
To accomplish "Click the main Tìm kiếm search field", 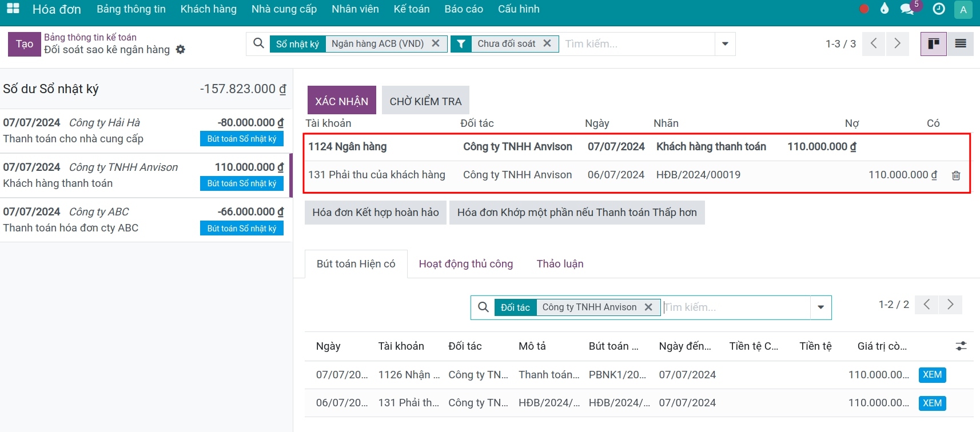I will [638, 44].
